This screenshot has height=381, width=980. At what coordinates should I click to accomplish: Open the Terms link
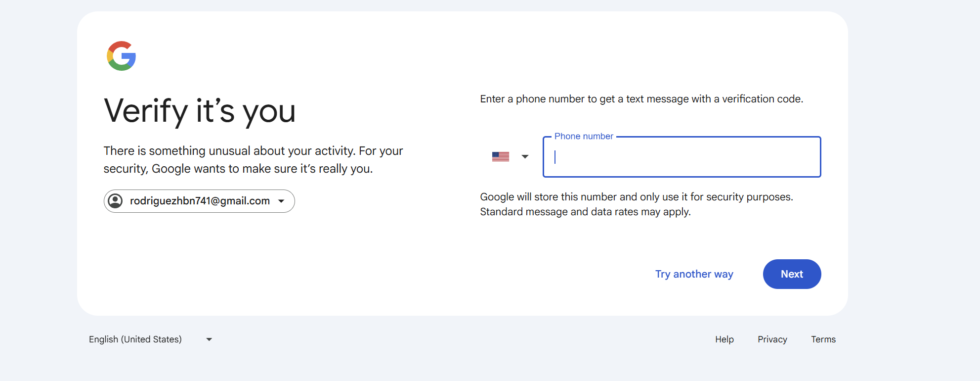click(823, 339)
